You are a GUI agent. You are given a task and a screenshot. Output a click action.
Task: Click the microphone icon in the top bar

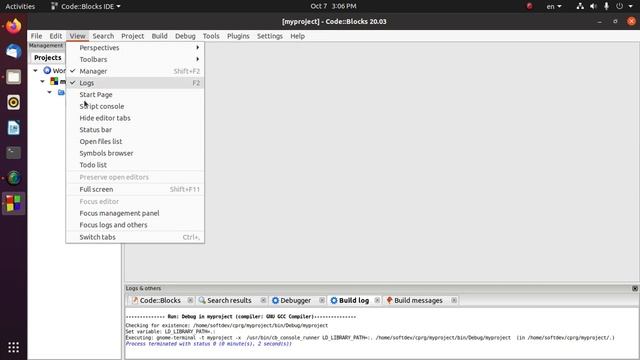click(x=606, y=6)
